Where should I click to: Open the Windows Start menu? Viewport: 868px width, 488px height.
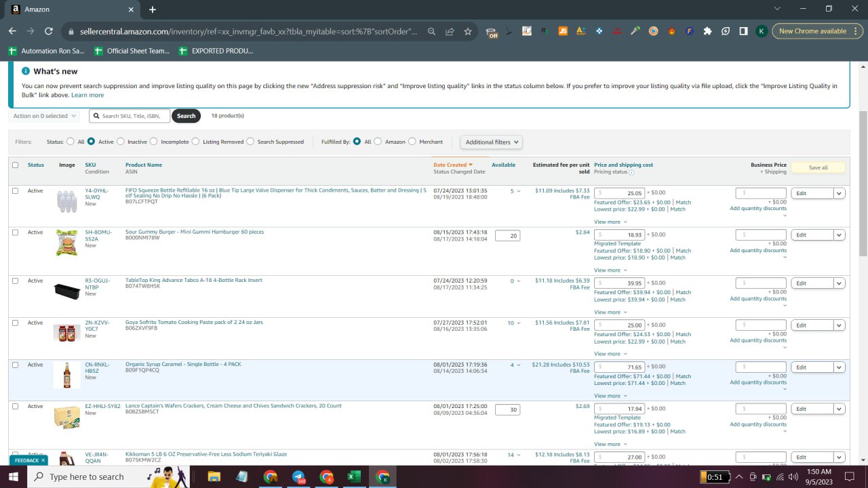coord(13,476)
